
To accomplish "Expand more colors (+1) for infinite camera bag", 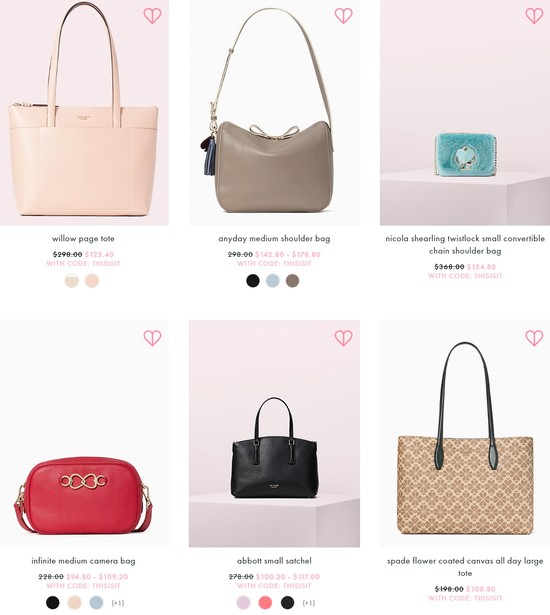I will [x=118, y=602].
